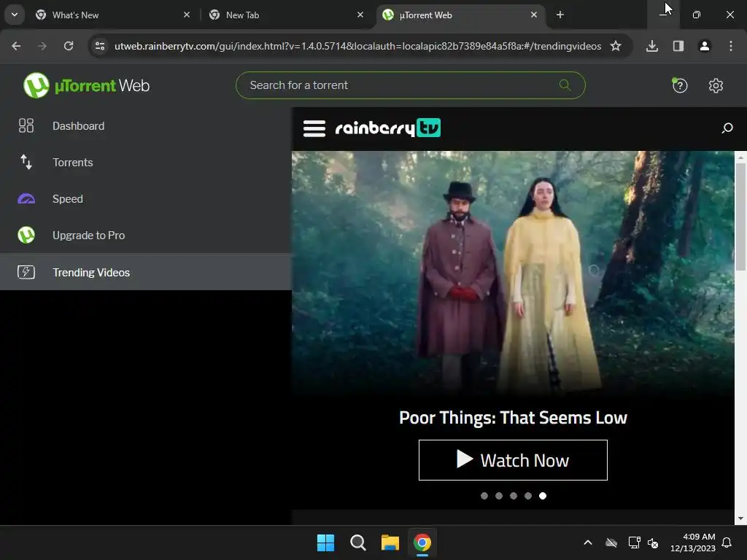Open Chrome three-dot menu

click(731, 46)
